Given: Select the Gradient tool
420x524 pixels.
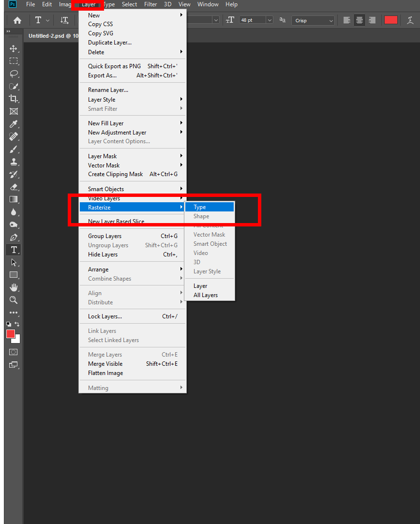Looking at the screenshot, I should point(14,199).
